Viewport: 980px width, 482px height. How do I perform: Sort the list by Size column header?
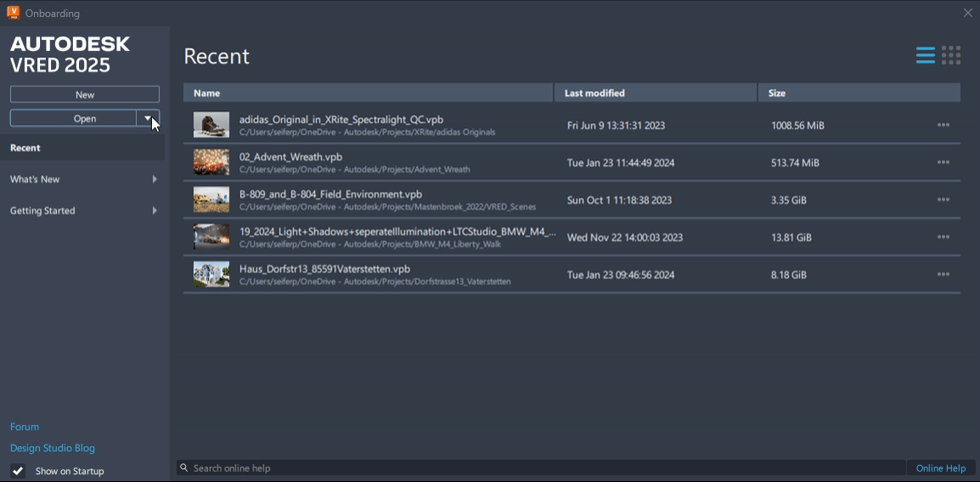pyautogui.click(x=859, y=93)
